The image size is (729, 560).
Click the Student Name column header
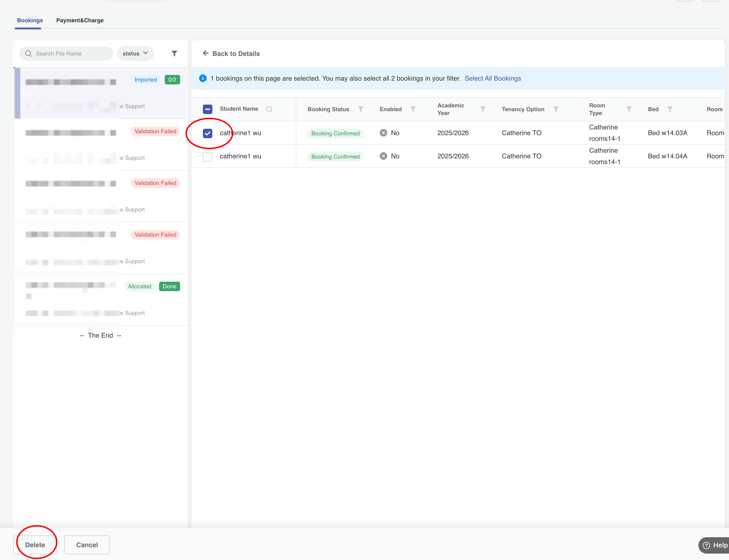(239, 109)
